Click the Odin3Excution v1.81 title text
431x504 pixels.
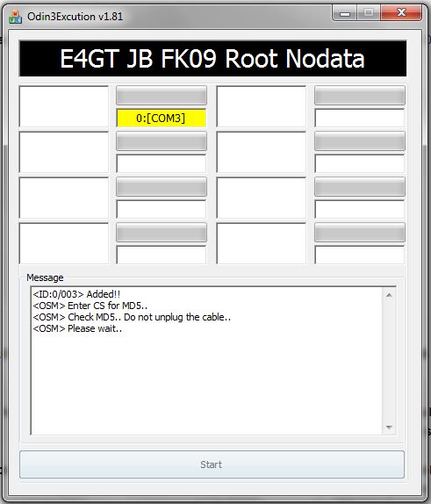(x=75, y=17)
